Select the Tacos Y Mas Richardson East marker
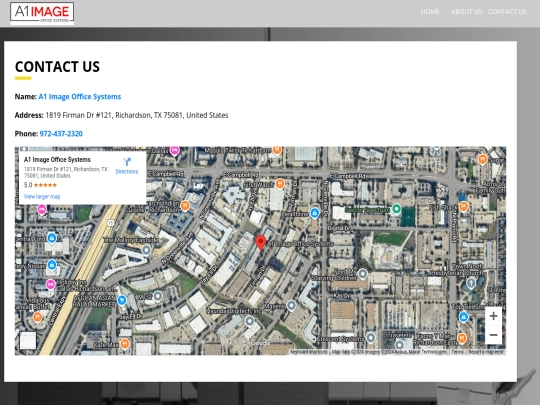This screenshot has height=405, width=540. point(462,339)
